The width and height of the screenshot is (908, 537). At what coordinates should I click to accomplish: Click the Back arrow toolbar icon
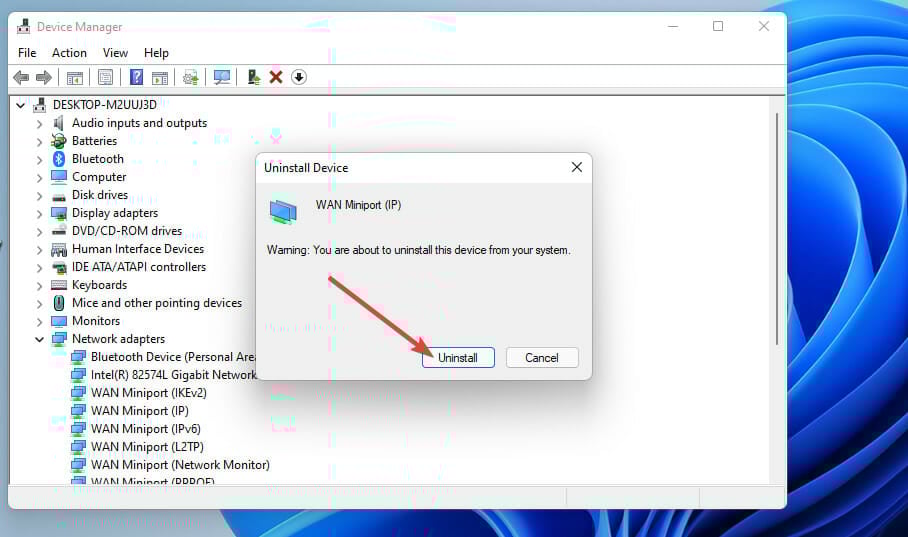click(x=21, y=77)
